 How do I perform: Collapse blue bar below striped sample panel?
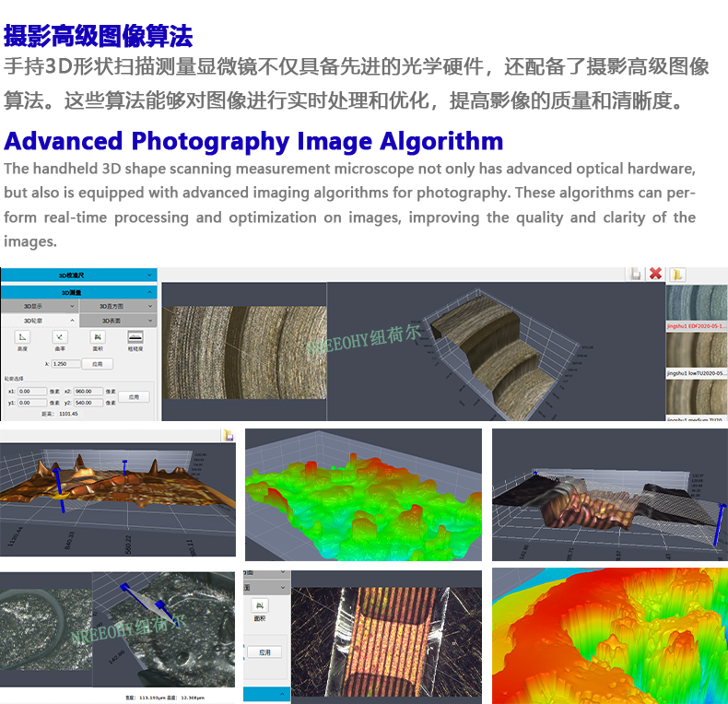[267, 694]
